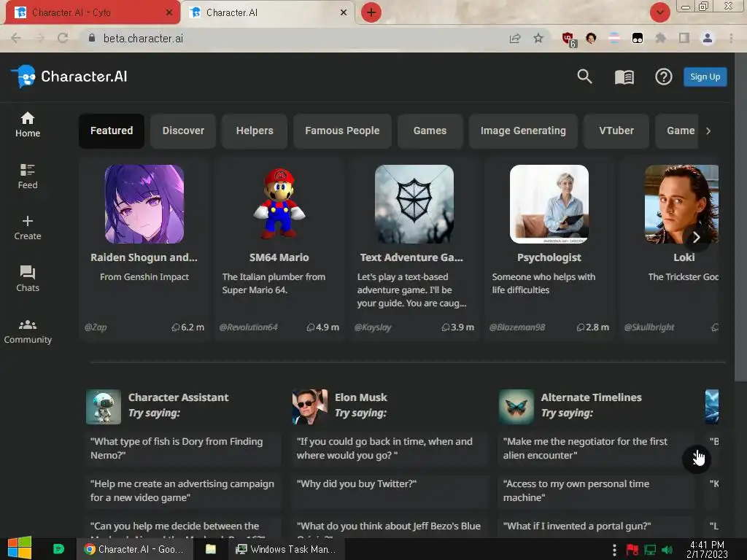This screenshot has width=747, height=560.
Task: Open a new browser tab with plus button
Action: 371,12
